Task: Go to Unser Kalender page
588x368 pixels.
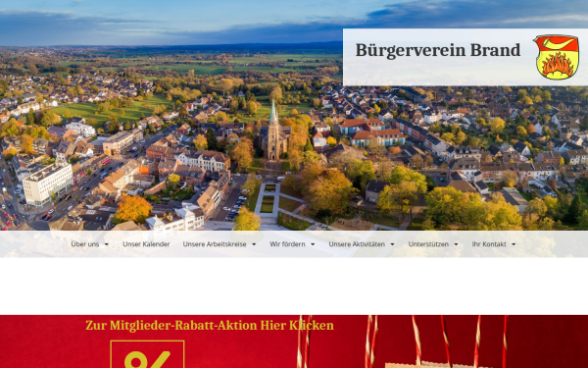Action: click(146, 244)
